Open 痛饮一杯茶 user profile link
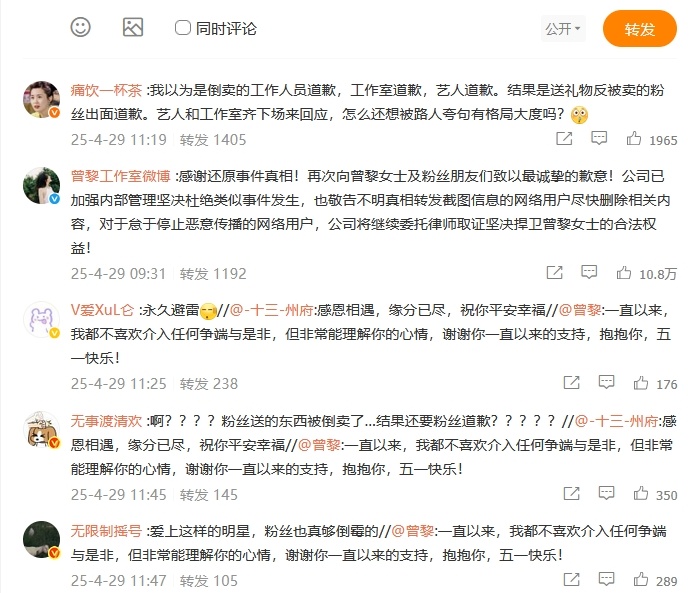The image size is (693, 593). pos(106,90)
